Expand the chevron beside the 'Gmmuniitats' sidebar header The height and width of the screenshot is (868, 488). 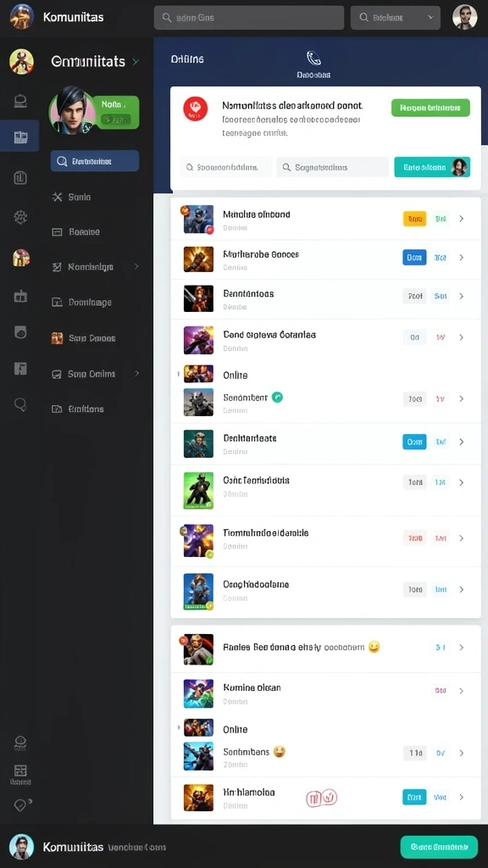click(x=136, y=61)
